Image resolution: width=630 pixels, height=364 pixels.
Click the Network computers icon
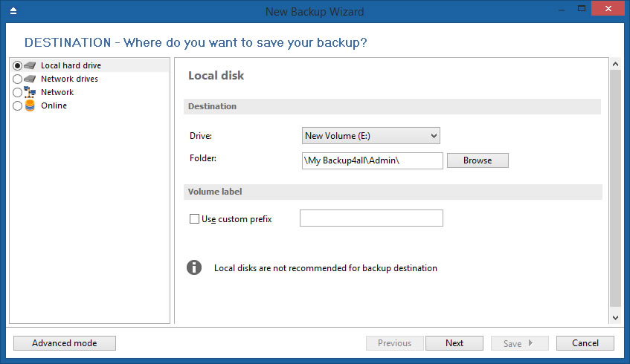tap(29, 92)
